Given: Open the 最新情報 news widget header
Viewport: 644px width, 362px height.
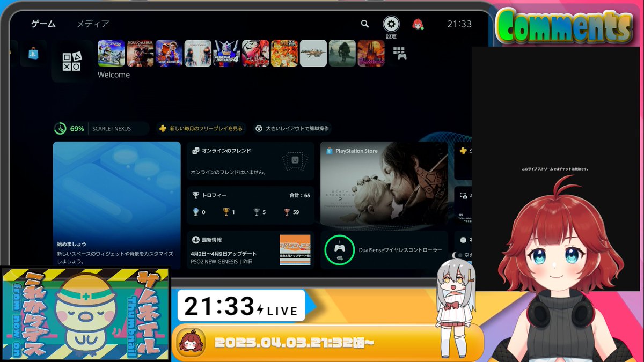Looking at the screenshot, I should 207,240.
